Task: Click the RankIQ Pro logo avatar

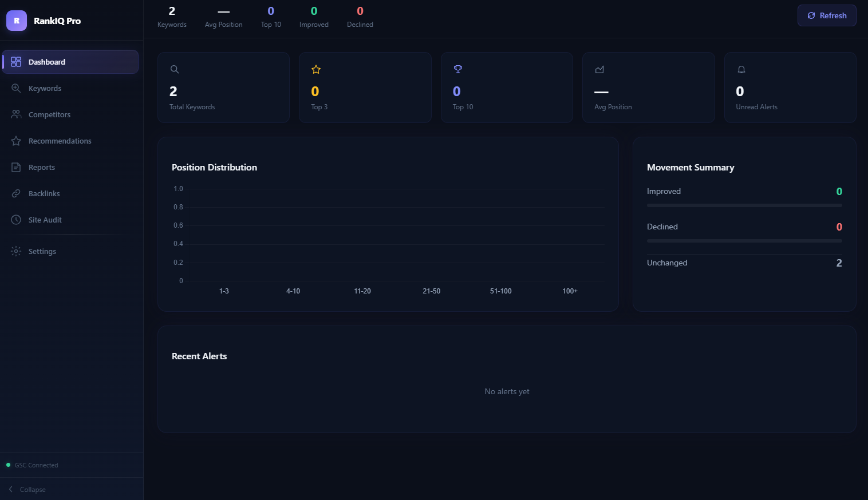Action: pos(16,20)
